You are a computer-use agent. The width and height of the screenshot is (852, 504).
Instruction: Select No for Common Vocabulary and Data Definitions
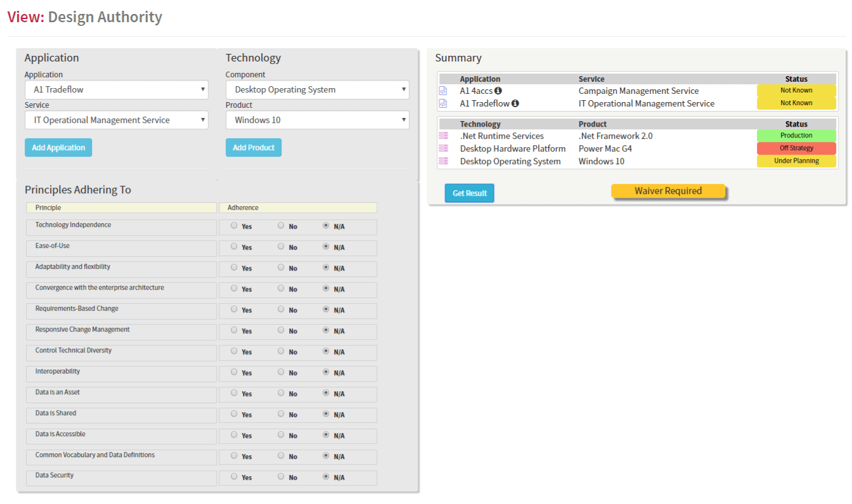click(x=281, y=455)
